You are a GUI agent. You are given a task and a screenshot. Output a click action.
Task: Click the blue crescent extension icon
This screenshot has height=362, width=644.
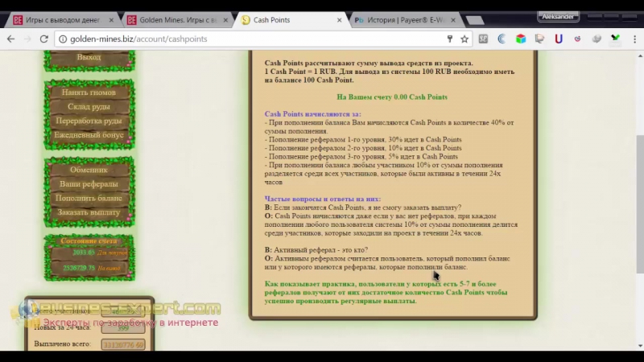(x=502, y=39)
